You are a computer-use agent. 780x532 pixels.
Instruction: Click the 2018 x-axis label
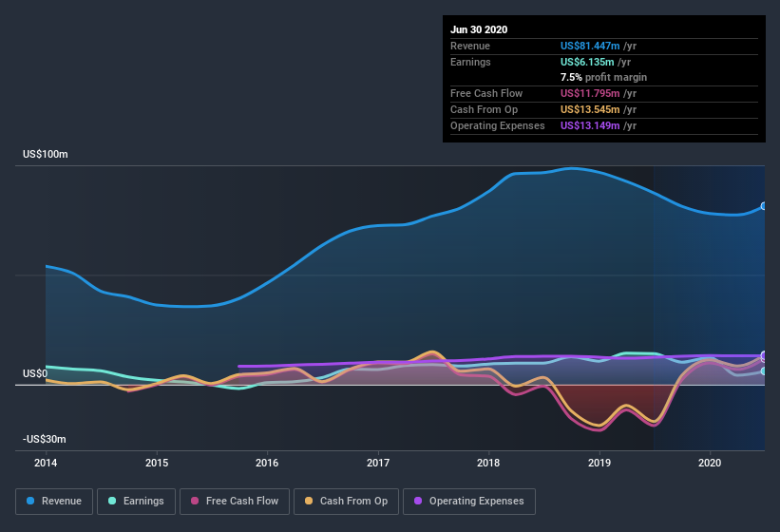(x=488, y=463)
